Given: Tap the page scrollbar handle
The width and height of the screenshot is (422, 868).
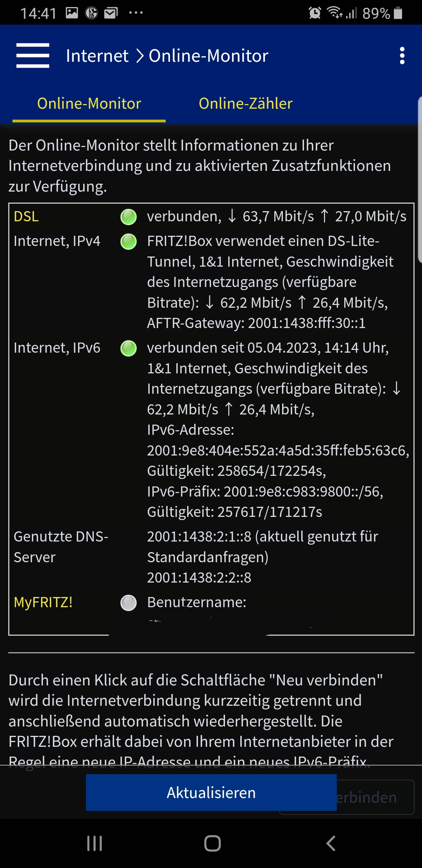Looking at the screenshot, I should (420, 180).
